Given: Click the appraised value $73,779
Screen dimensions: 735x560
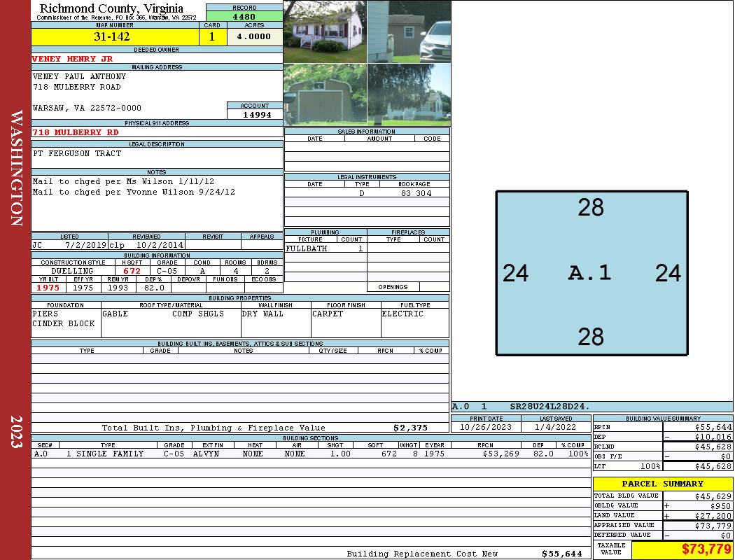Looking at the screenshot, I should pos(713,526).
